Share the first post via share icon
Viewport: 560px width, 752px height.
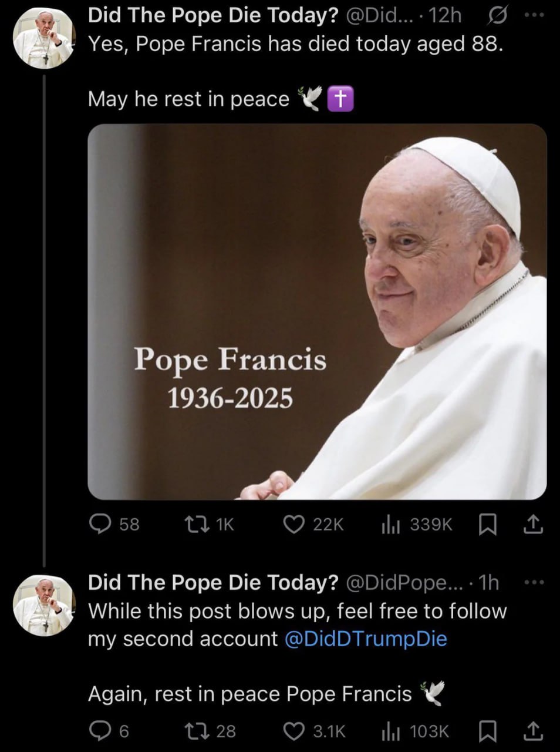point(532,524)
